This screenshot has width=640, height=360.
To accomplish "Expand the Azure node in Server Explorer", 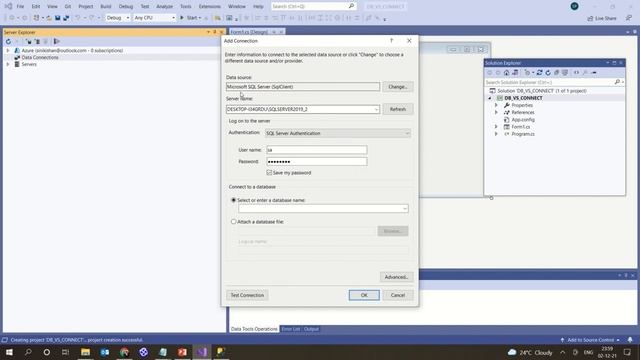I will click(x=8, y=51).
